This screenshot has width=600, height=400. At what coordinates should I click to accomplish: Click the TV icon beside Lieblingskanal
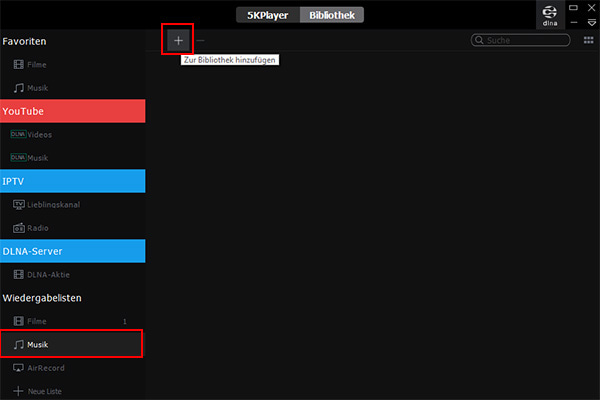click(19, 205)
